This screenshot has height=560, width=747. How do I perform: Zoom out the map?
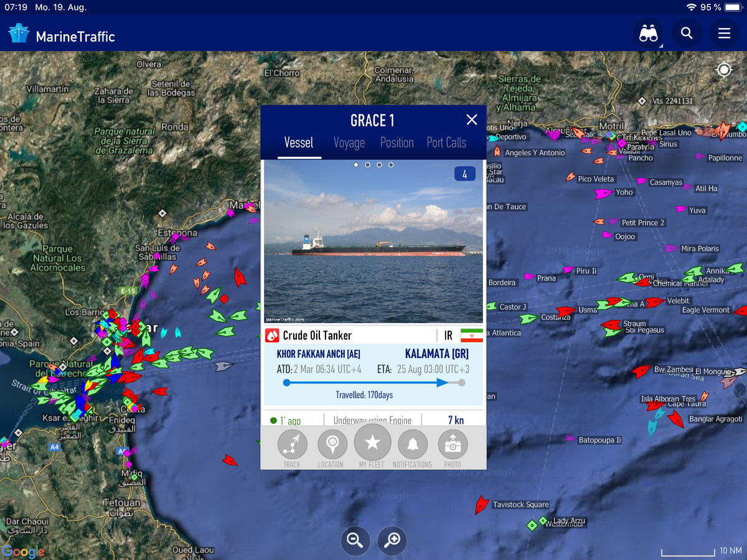click(355, 540)
